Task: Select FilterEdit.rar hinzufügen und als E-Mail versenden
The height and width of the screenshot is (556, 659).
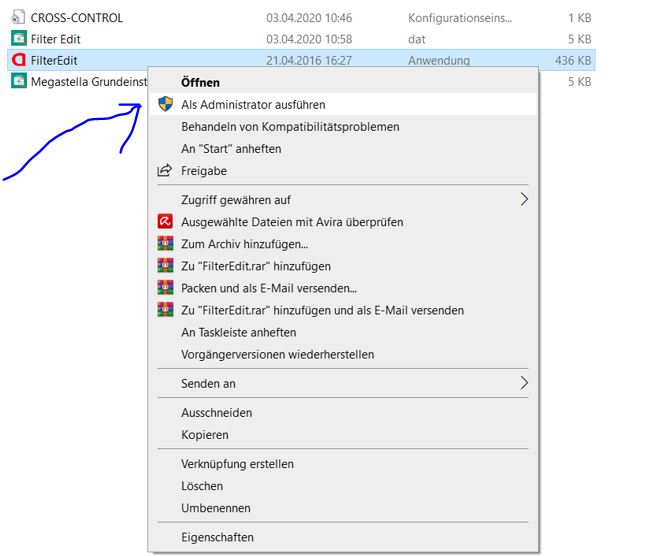Action: click(343, 310)
